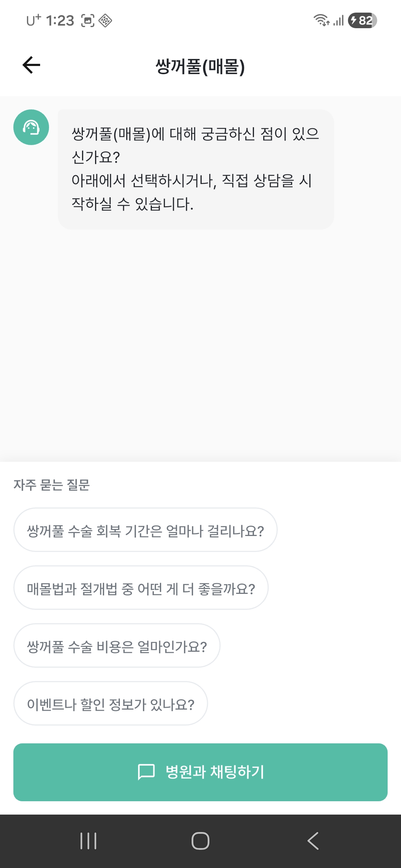
Task: Tap the chat bubble icon in the button
Action: pyautogui.click(x=146, y=772)
